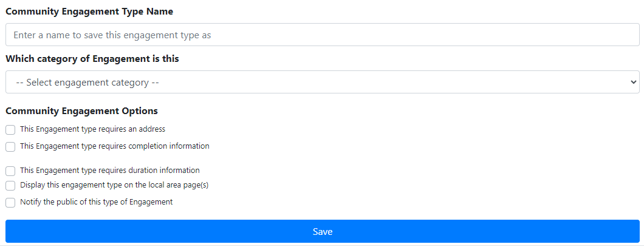Click the 'This Engagement type requires an address' text
The width and height of the screenshot is (644, 247).
pyautogui.click(x=92, y=129)
